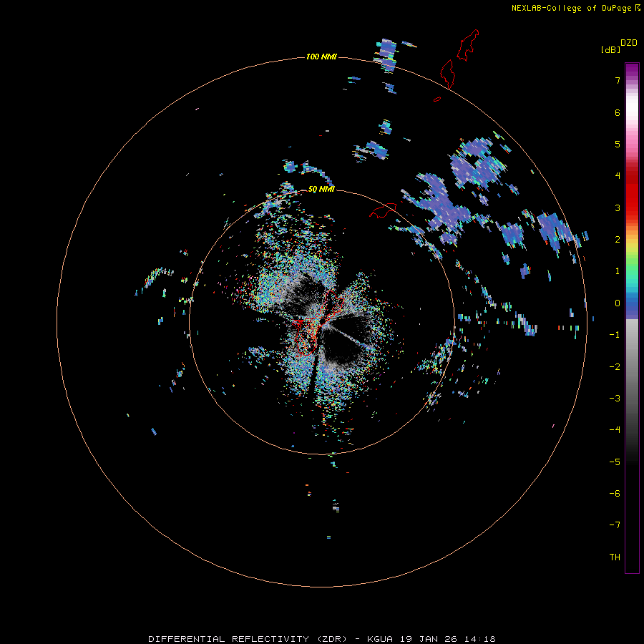Click the 1 value on the color scale
The image size is (644, 644).
[618, 271]
